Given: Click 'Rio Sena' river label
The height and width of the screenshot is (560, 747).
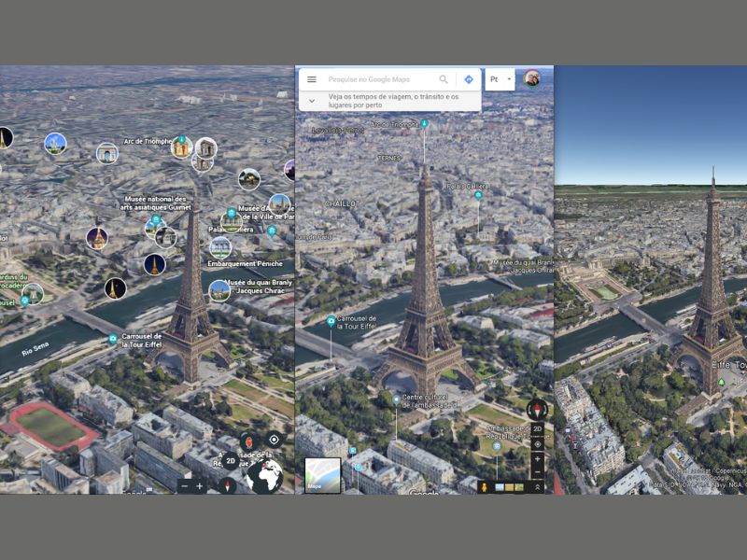Looking at the screenshot, I should point(35,349).
